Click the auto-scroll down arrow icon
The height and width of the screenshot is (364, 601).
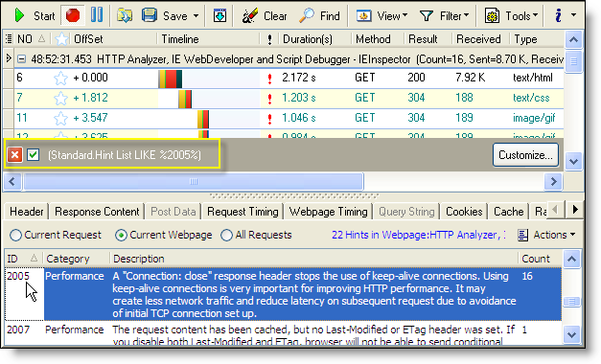220,16
